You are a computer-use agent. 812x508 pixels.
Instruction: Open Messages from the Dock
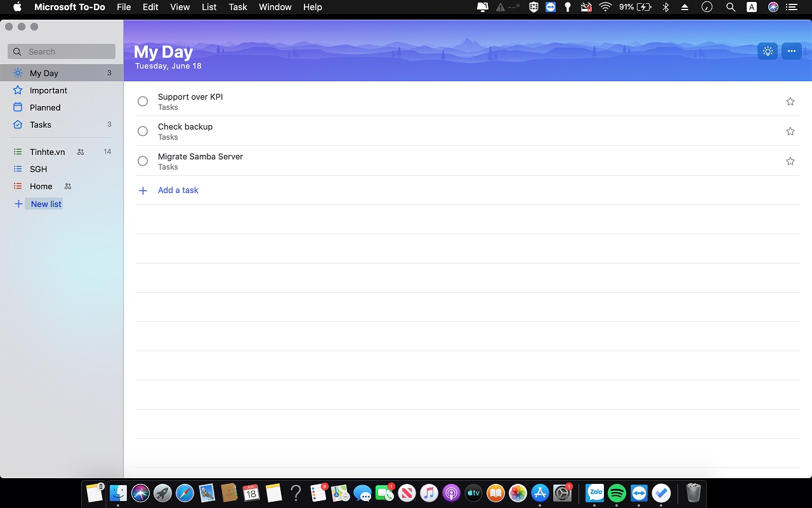click(362, 493)
